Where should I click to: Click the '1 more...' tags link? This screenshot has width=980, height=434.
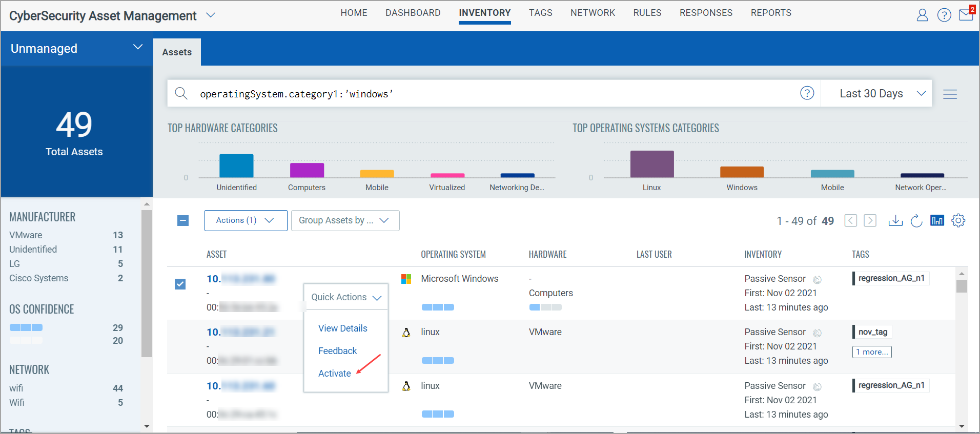871,352
